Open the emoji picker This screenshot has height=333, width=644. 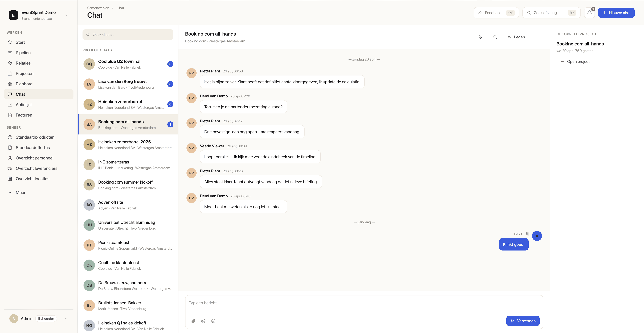click(x=213, y=321)
